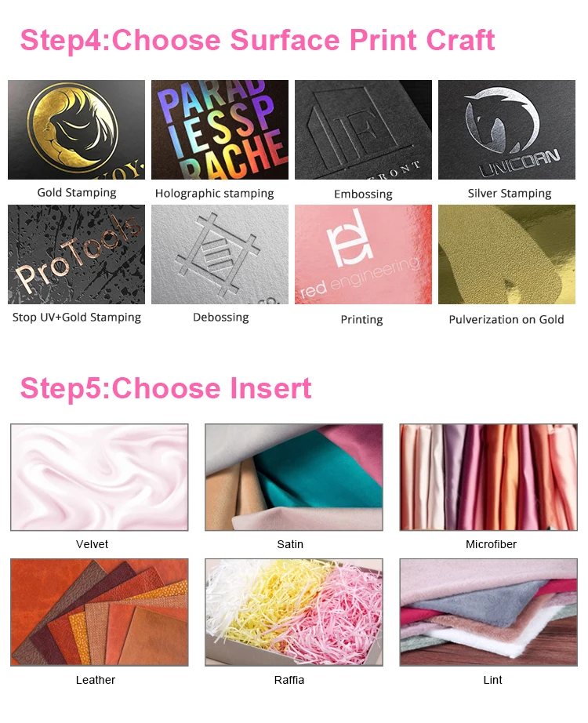Select the Leather insert swatches image
This screenshot has width=588, height=723.
point(99,612)
